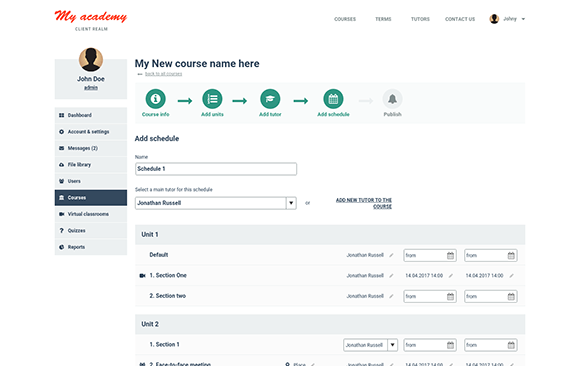Go to COURSES in top navigation

(345, 19)
